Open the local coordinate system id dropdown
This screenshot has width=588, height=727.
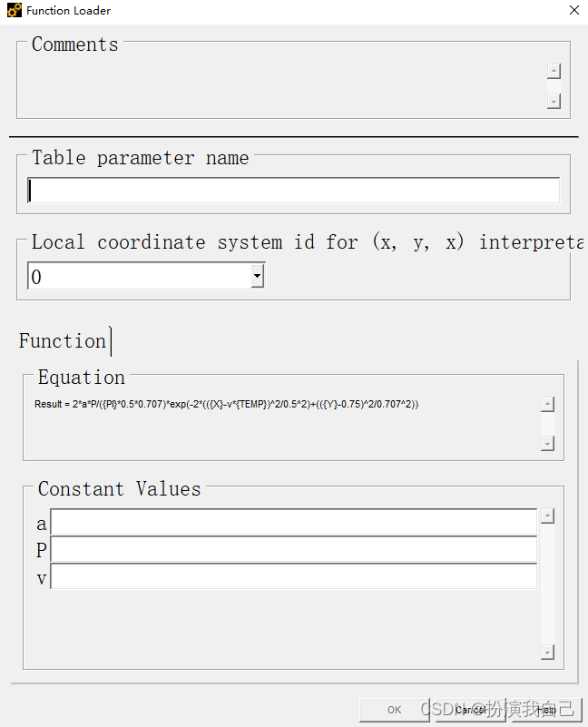258,277
